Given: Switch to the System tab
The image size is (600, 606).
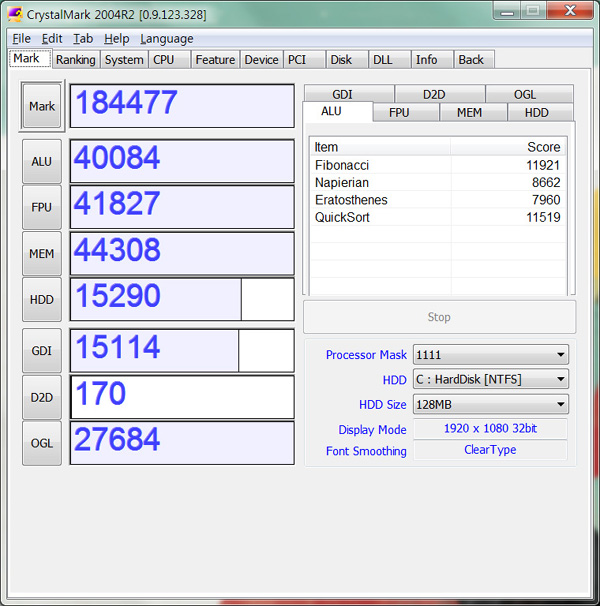Looking at the screenshot, I should 124,60.
